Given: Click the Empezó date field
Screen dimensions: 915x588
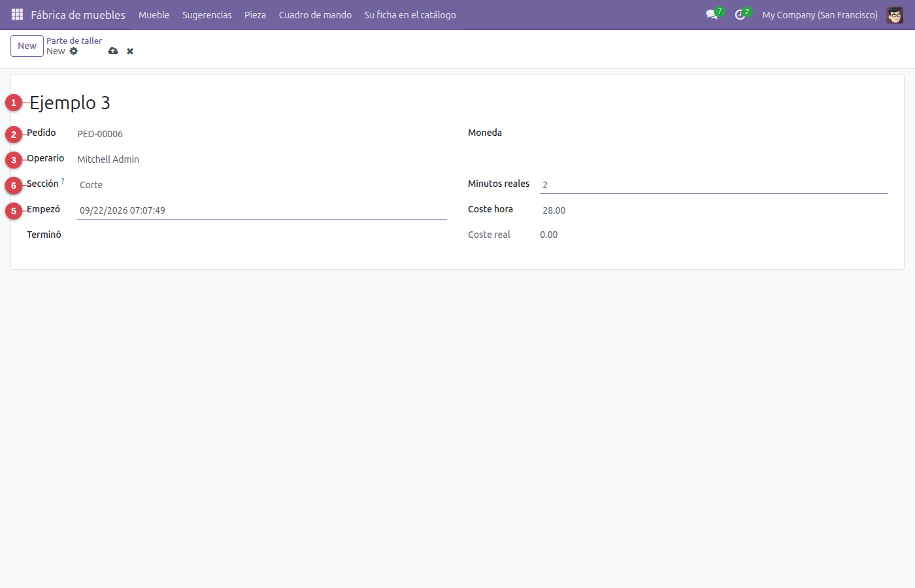Looking at the screenshot, I should tap(262, 210).
